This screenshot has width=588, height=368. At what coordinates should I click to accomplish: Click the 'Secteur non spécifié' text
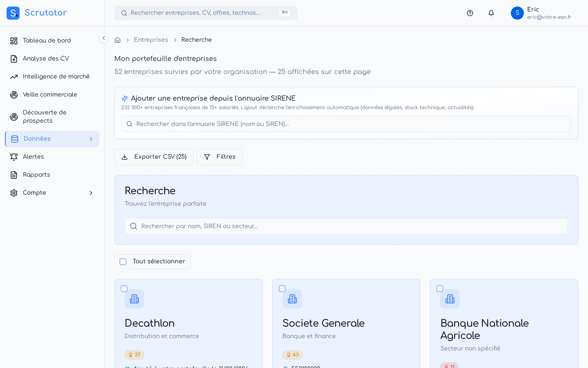click(470, 348)
